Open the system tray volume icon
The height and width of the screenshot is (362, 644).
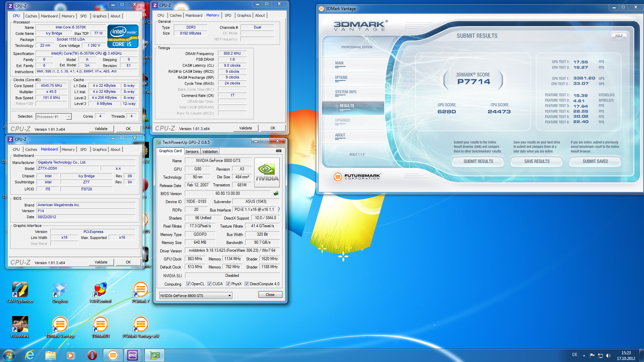[x=608, y=356]
